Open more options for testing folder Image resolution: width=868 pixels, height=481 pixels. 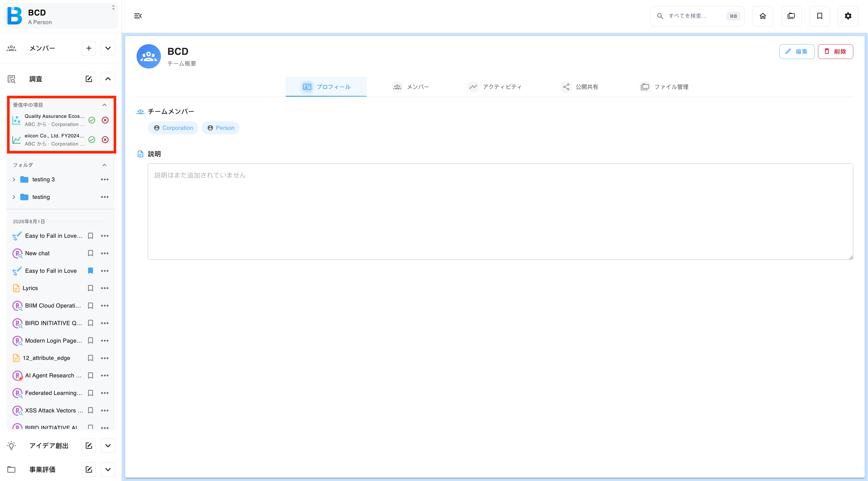tap(105, 197)
